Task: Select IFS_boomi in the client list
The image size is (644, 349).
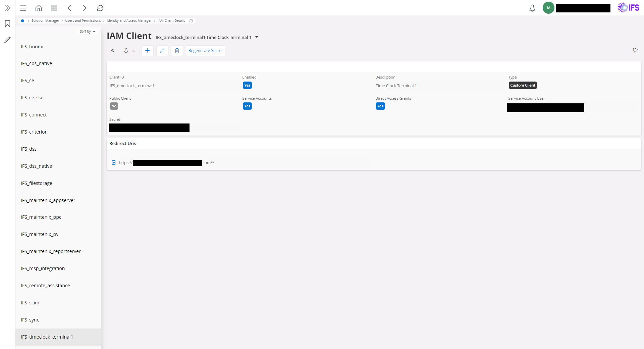Action: [x=58, y=47]
